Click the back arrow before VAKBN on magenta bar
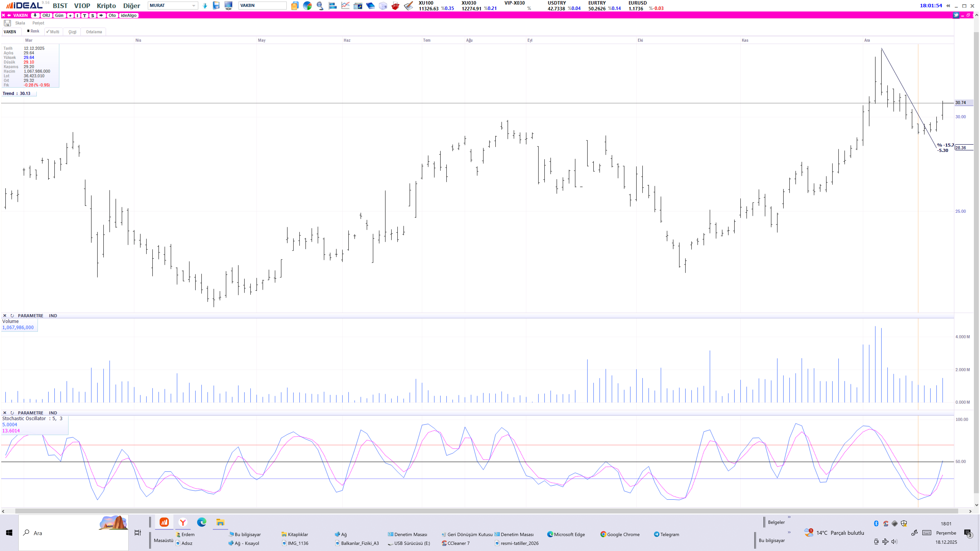This screenshot has height=551, width=980. [x=9, y=15]
